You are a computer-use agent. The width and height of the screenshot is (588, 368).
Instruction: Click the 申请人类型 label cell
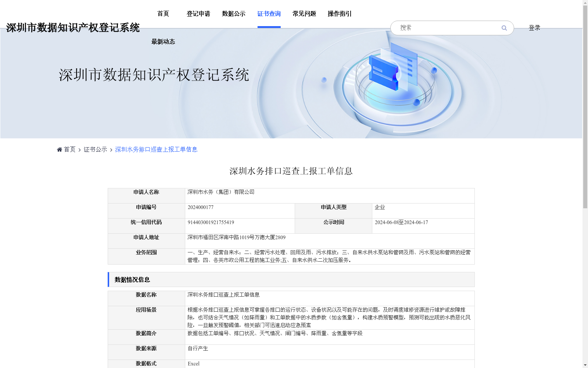[333, 211]
